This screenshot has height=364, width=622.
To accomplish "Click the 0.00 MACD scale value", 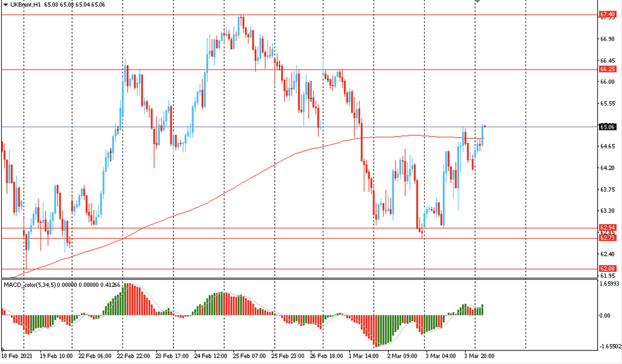I will tap(605, 316).
